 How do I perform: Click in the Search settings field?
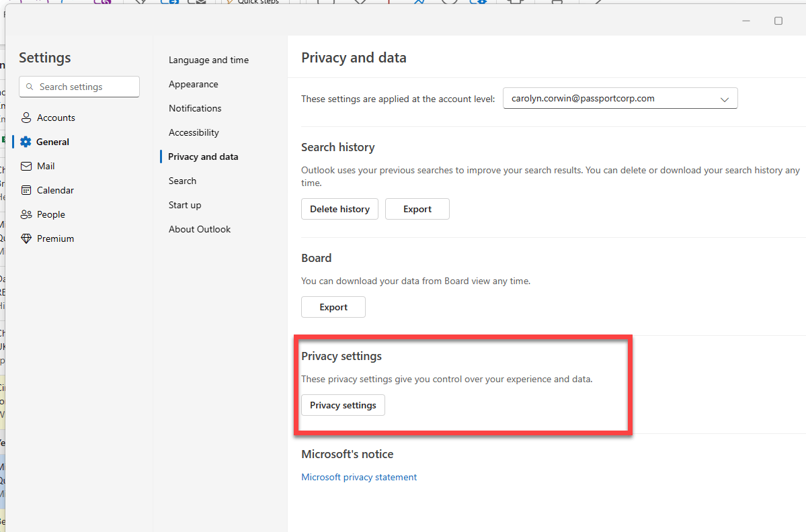pyautogui.click(x=79, y=87)
